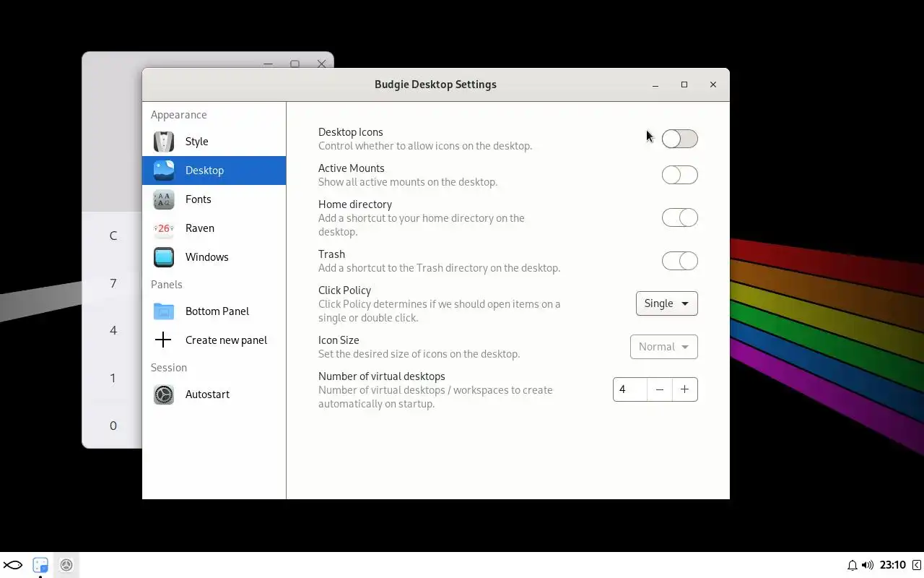
Task: Minimize the calculator window behind
Action: (x=268, y=64)
